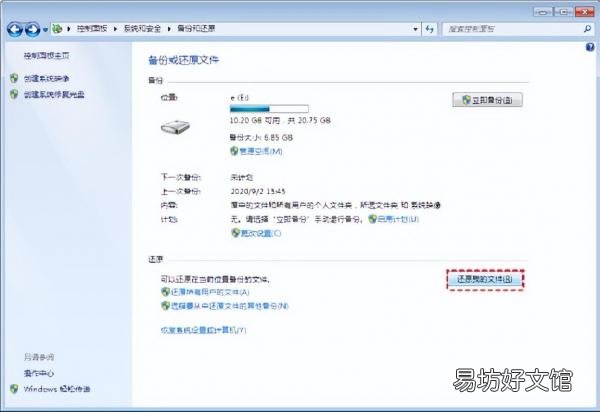Open the address bar history dropdown
This screenshot has width=600, height=412.
416,29
